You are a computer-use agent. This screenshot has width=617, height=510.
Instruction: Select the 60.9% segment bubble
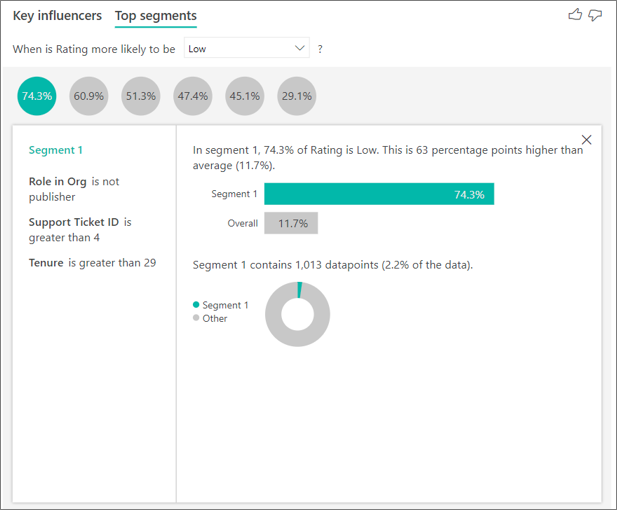tap(89, 96)
